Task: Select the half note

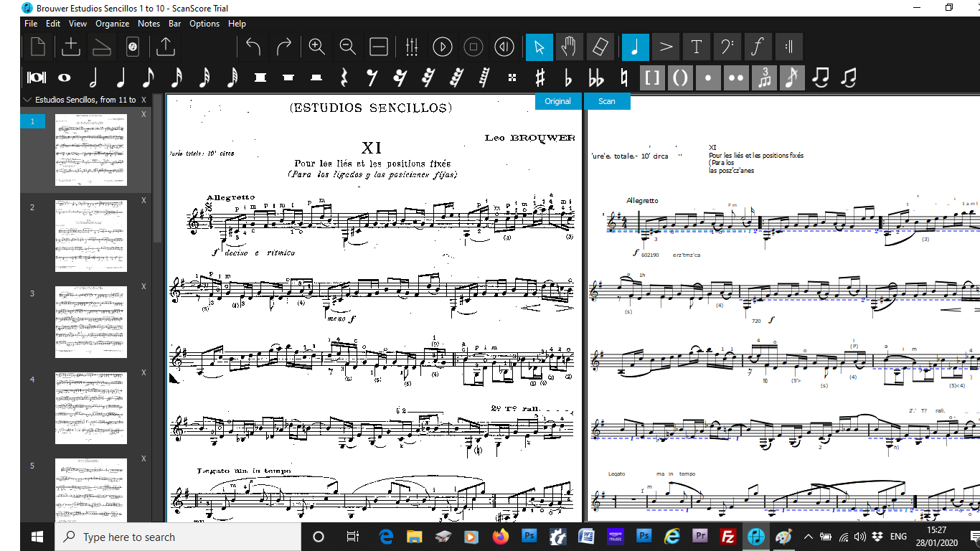Action: [93, 77]
